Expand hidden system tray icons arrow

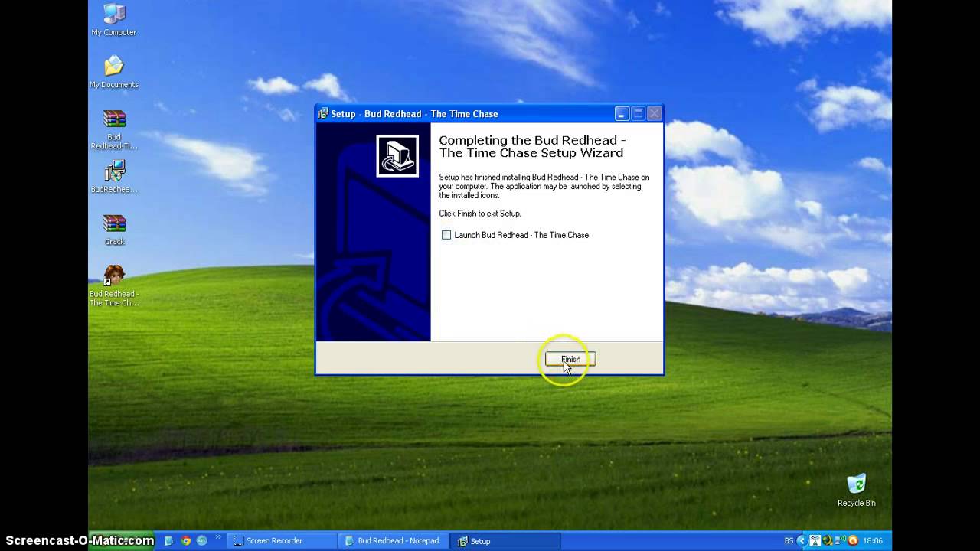(x=802, y=541)
